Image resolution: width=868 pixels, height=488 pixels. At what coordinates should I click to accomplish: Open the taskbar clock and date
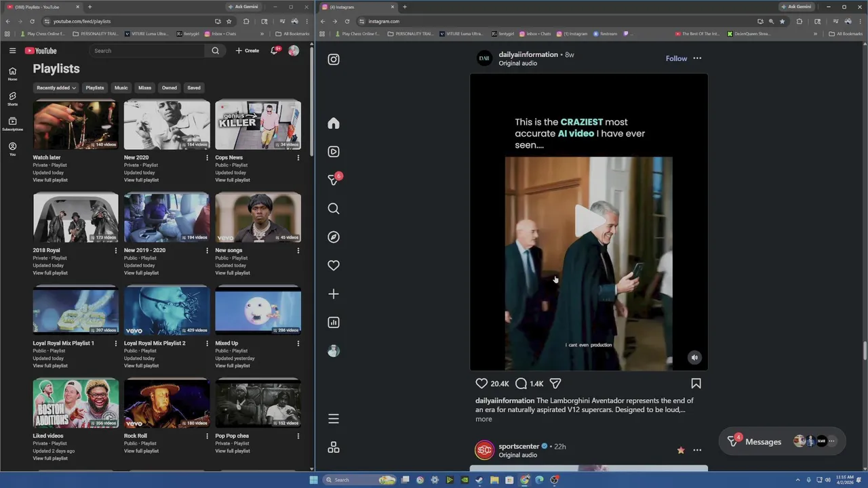click(845, 480)
